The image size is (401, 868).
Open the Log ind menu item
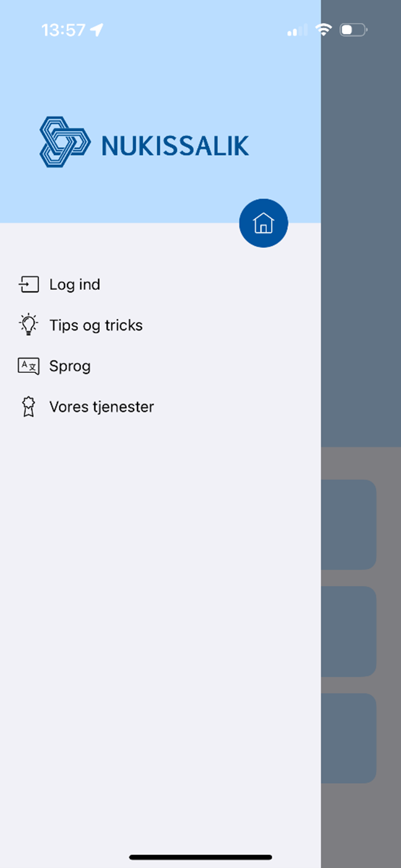tap(75, 284)
